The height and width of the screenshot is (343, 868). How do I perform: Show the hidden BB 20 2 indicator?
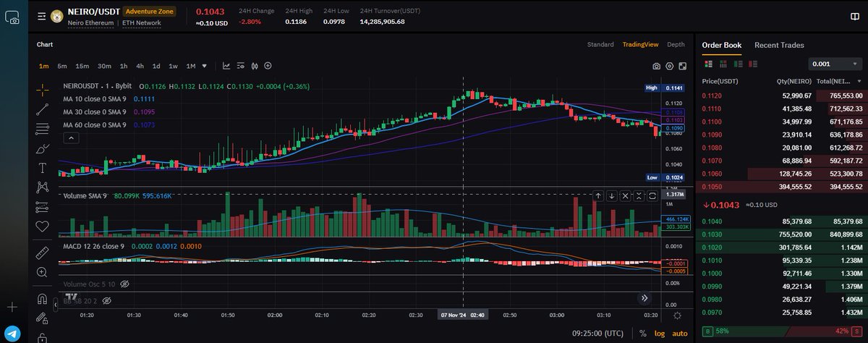point(107,300)
